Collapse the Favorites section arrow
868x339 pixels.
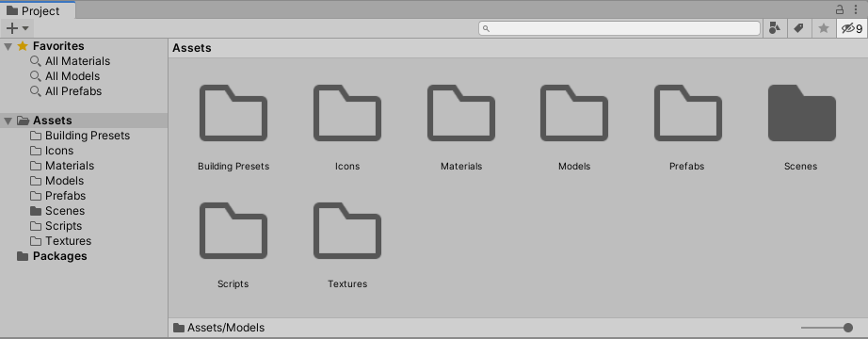(8, 46)
